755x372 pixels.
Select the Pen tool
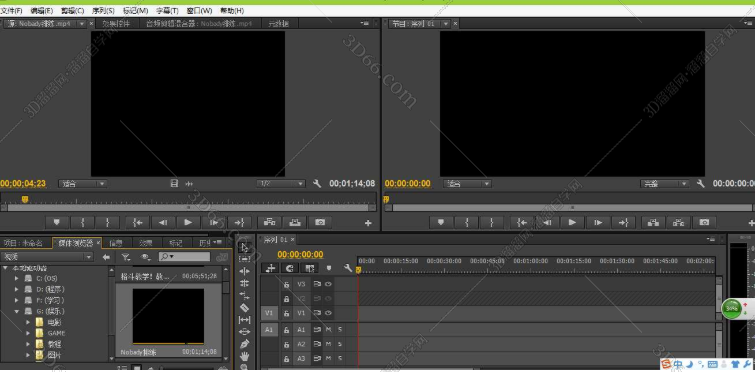(x=245, y=344)
